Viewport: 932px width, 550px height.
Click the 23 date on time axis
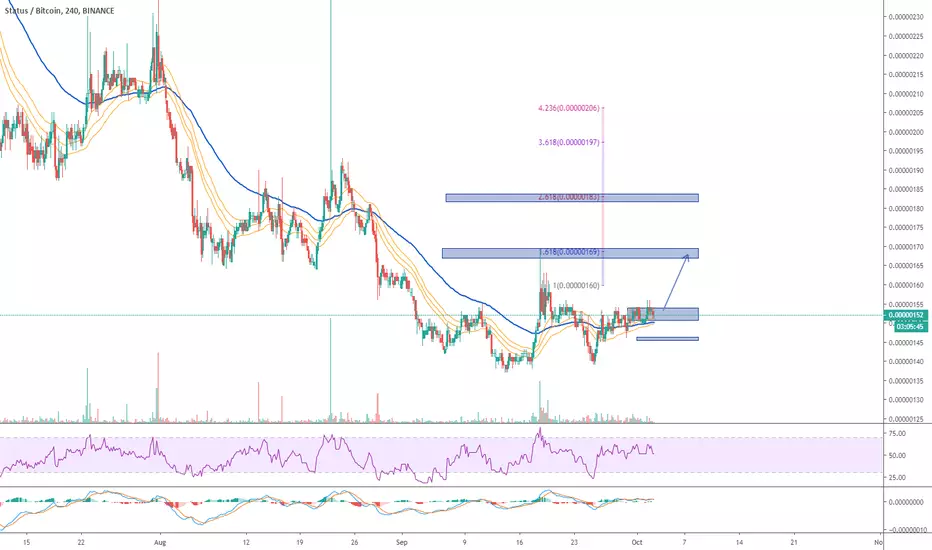pyautogui.click(x=574, y=542)
